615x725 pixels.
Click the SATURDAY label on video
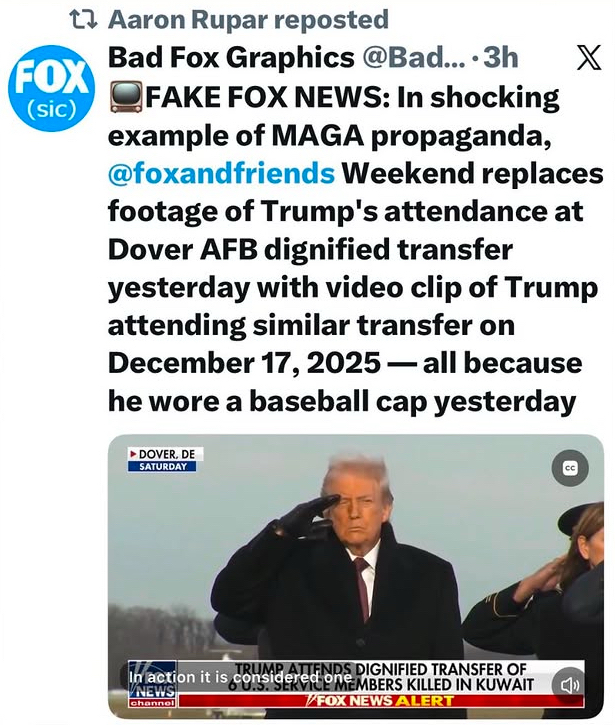pos(162,466)
